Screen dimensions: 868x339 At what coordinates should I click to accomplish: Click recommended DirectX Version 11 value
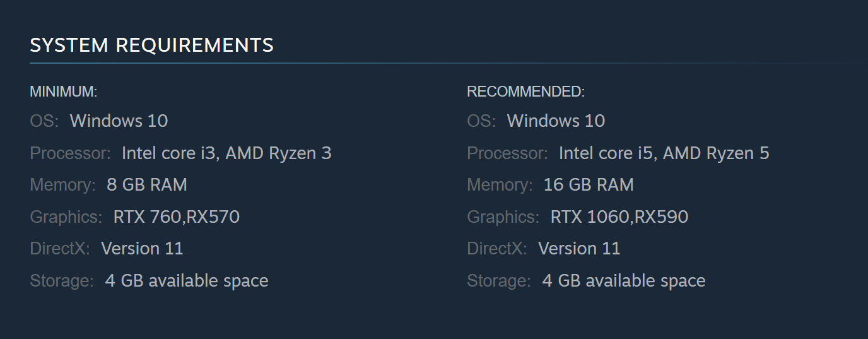click(x=579, y=249)
